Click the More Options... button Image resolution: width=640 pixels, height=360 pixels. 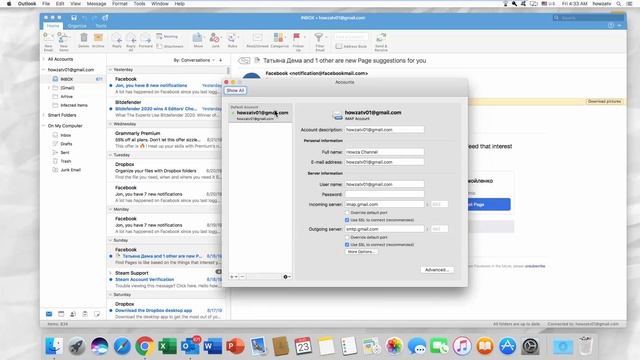[x=361, y=252]
